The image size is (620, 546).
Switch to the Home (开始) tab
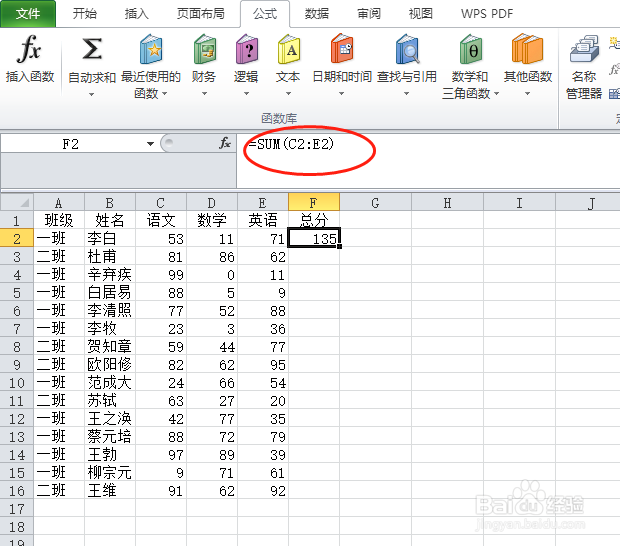coord(84,14)
